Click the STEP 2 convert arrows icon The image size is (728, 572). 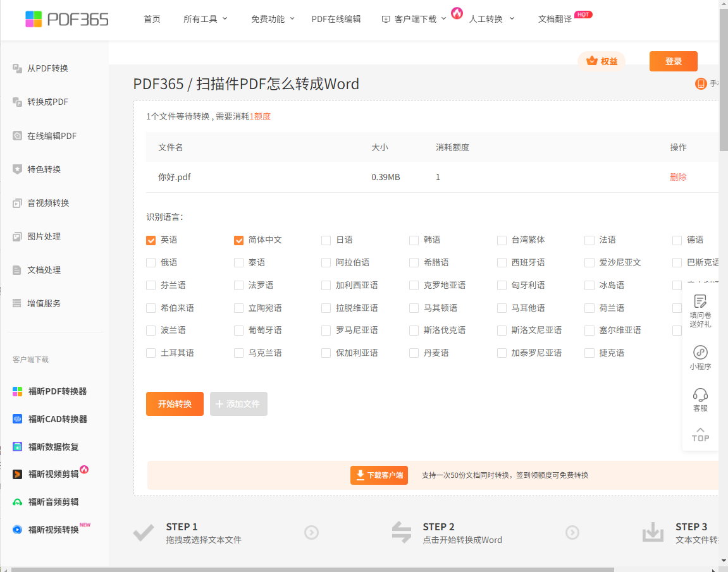click(401, 532)
